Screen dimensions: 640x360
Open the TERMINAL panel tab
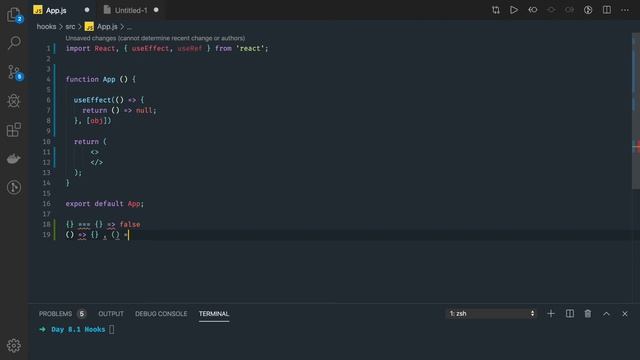pos(213,313)
